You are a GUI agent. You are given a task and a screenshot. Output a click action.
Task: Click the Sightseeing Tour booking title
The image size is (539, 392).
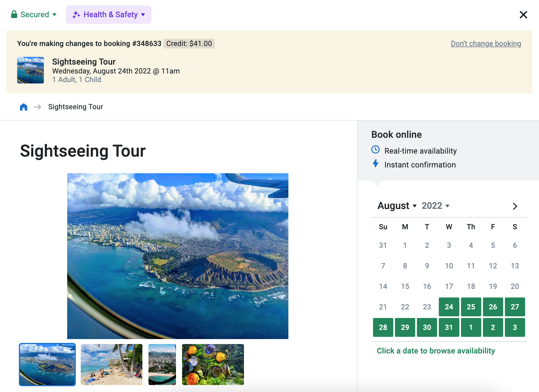point(84,62)
